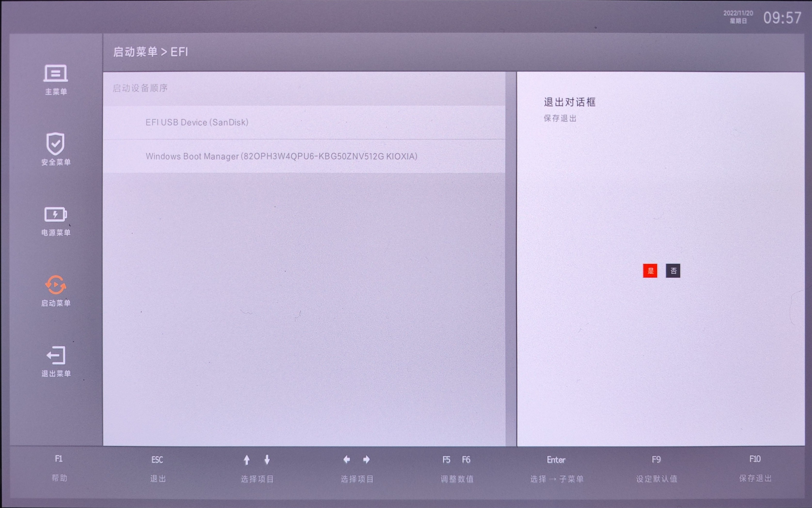
Task: Click the 退出对话框 dialog title
Action: tap(570, 102)
